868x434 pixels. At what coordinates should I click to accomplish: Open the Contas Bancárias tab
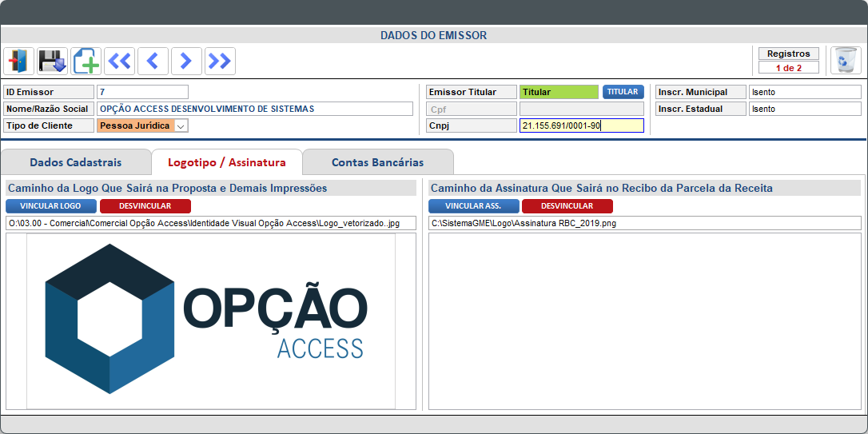point(378,163)
